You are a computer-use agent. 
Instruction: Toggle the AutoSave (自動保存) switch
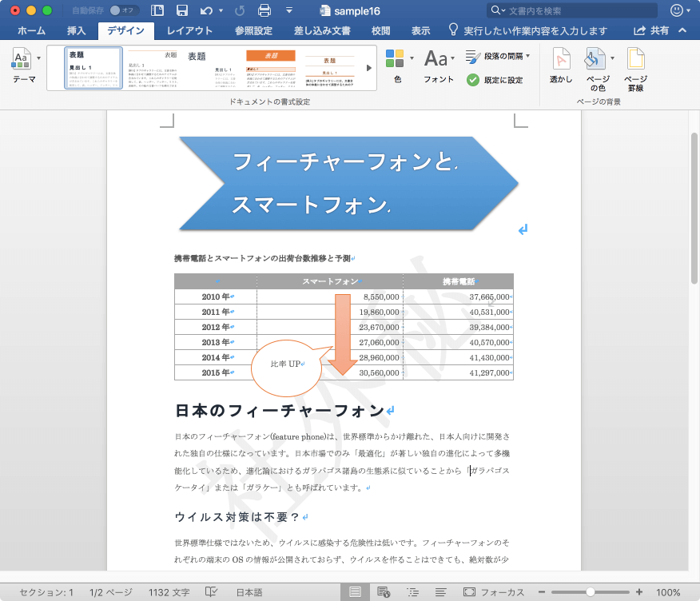tap(124, 10)
